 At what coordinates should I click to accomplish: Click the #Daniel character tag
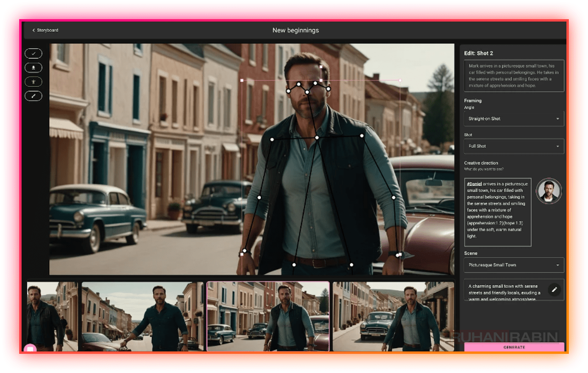474,184
